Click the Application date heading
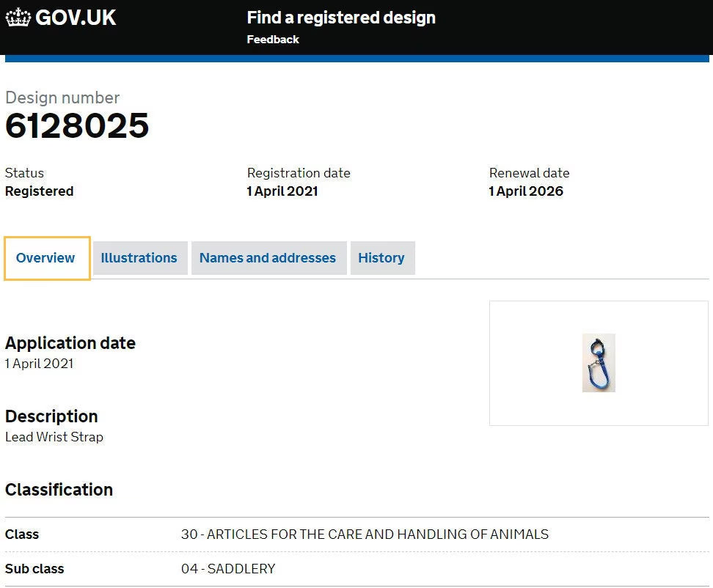713x588 pixels. click(70, 343)
